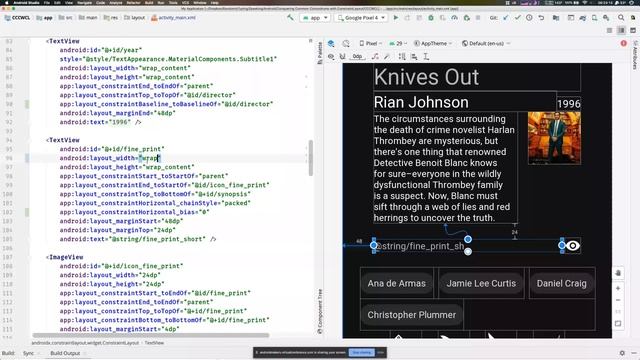The height and width of the screenshot is (360, 640).
Task: Open the Attributes side tab
Action: click(x=635, y=55)
